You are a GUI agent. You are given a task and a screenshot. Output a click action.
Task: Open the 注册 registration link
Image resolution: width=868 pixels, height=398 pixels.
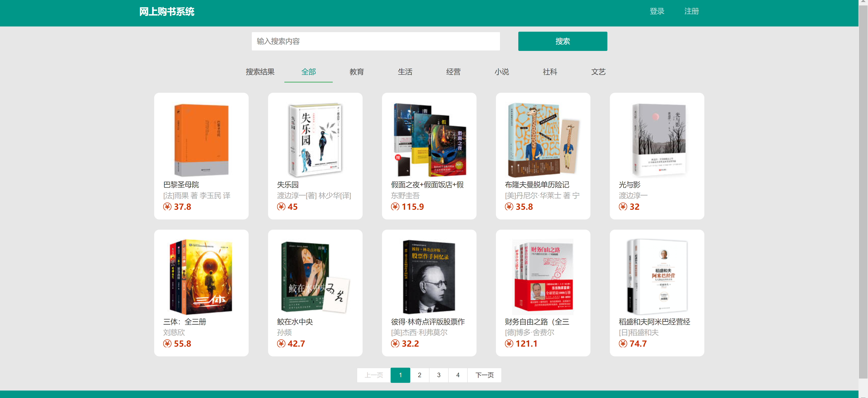pos(692,11)
